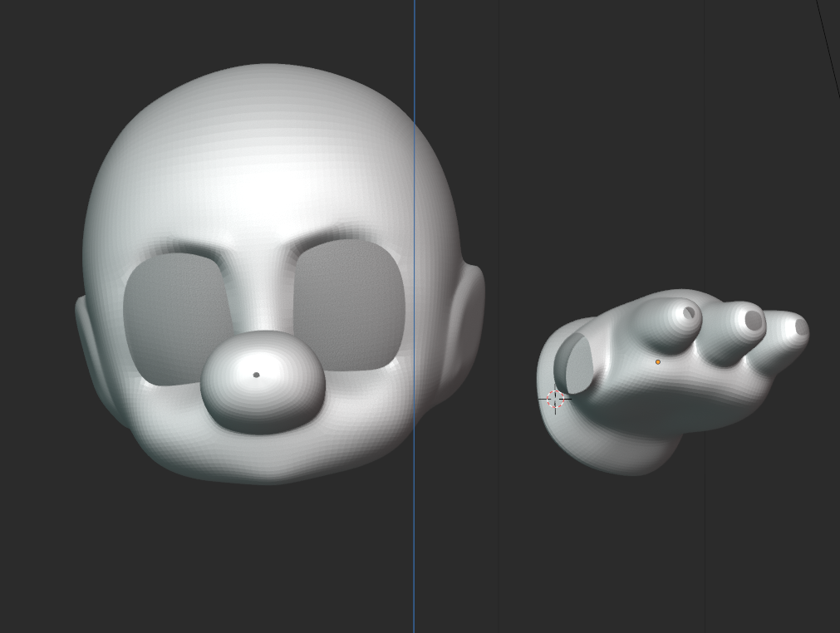Click the small dark dot on the nose
The image size is (840, 633).
[256, 375]
